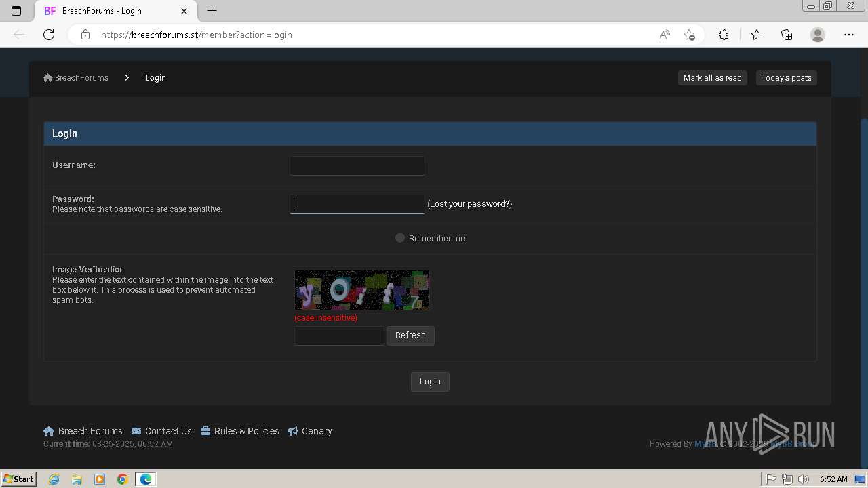Refresh the captcha image
Viewport: 868px width, 488px height.
click(x=410, y=335)
